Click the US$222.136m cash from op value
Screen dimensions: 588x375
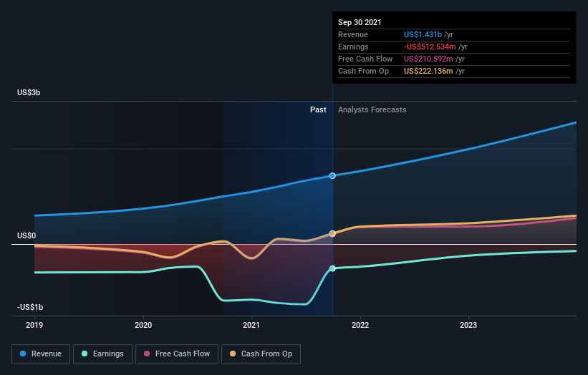[428, 71]
